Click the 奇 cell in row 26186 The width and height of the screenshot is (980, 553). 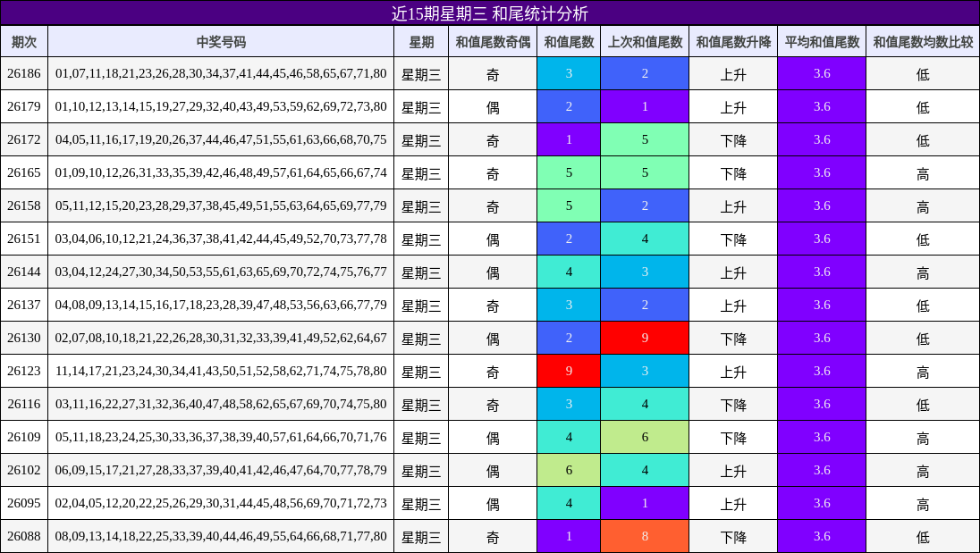pyautogui.click(x=493, y=73)
